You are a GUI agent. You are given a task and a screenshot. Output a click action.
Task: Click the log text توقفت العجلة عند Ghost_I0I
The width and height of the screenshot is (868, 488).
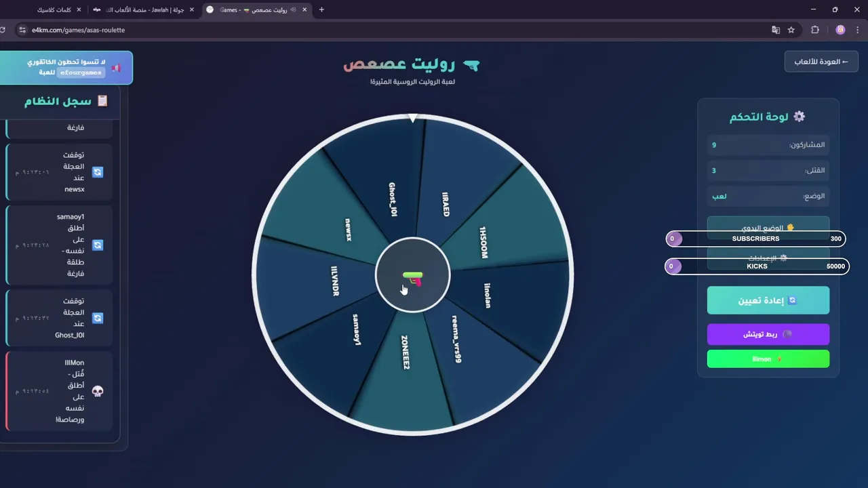coord(70,318)
